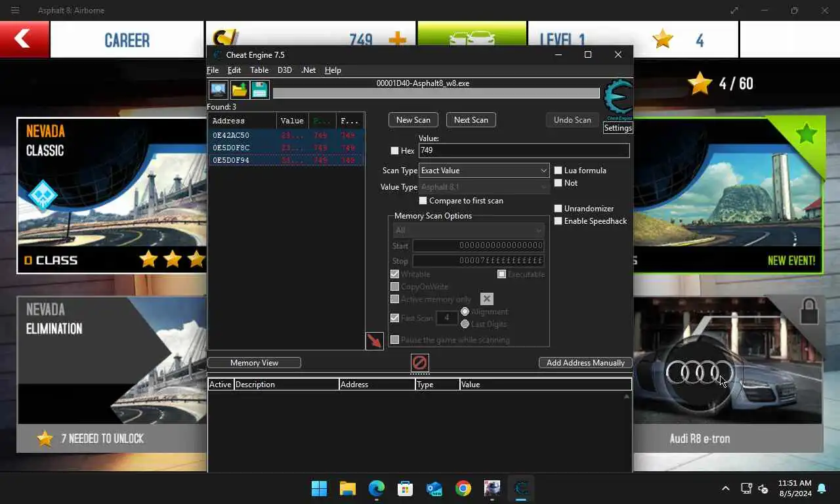Toggle Pause the game while scanning
Image resolution: width=840 pixels, height=504 pixels.
click(394, 340)
